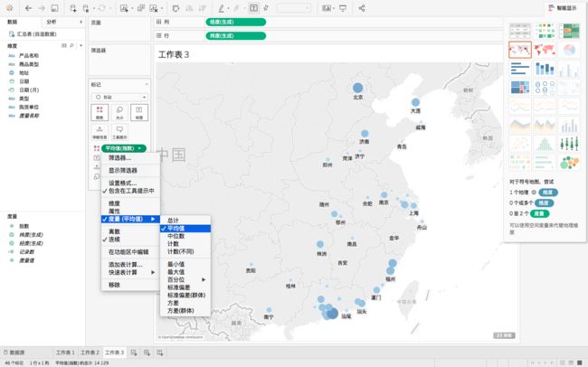Pick the horizontal bars chart in Show Me

pos(520,69)
